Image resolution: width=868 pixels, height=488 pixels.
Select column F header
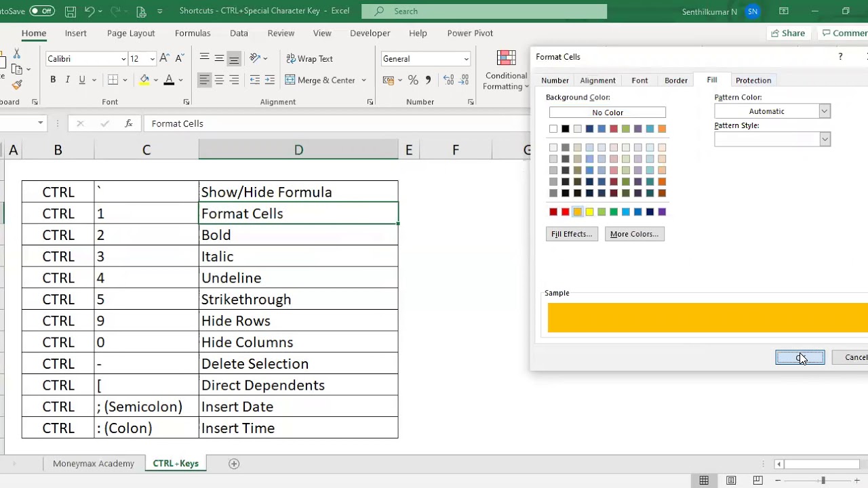tap(456, 150)
